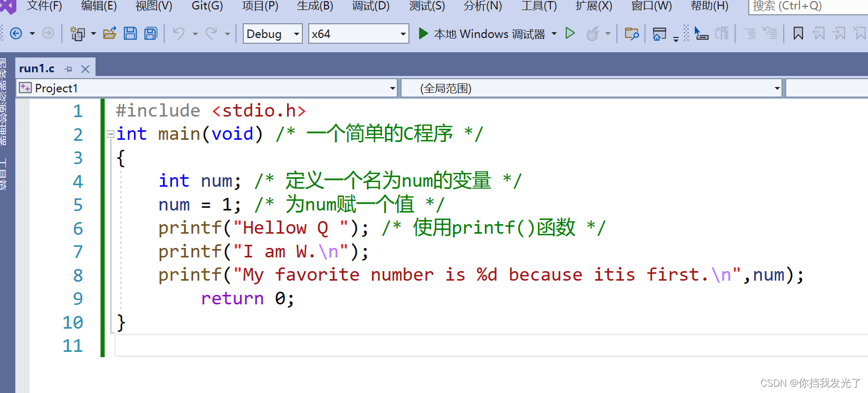Click the Save file icon
This screenshot has width=868, height=393.
130,34
